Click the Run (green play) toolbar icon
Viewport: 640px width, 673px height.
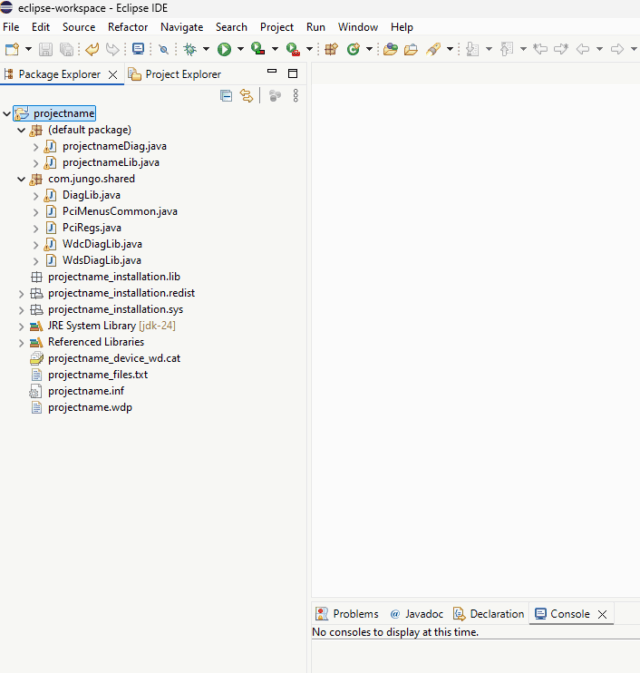coord(224,49)
